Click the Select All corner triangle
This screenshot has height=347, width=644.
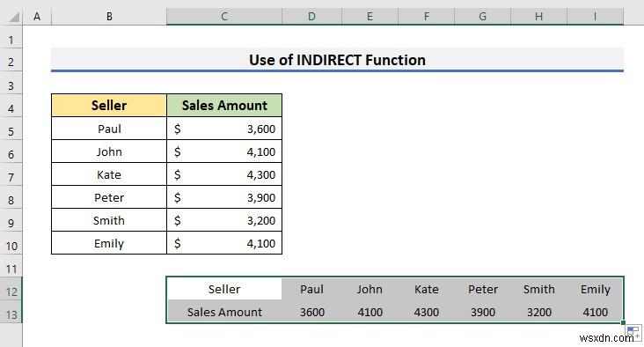click(14, 17)
